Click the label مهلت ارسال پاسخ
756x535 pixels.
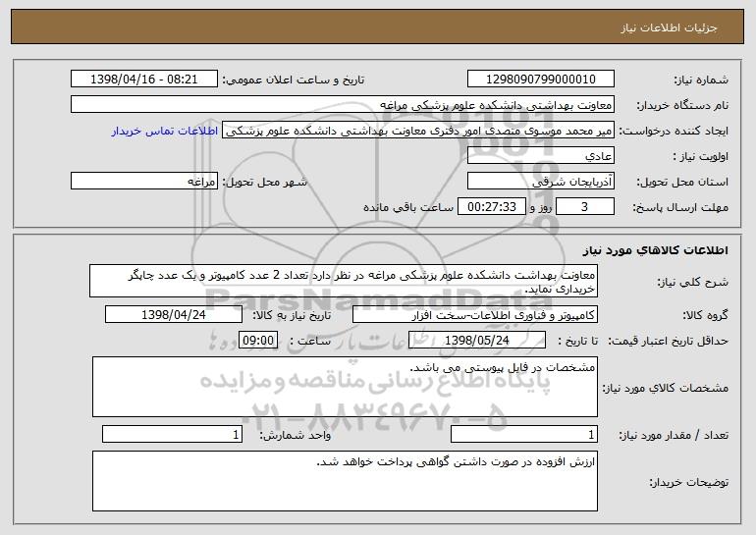click(680, 208)
